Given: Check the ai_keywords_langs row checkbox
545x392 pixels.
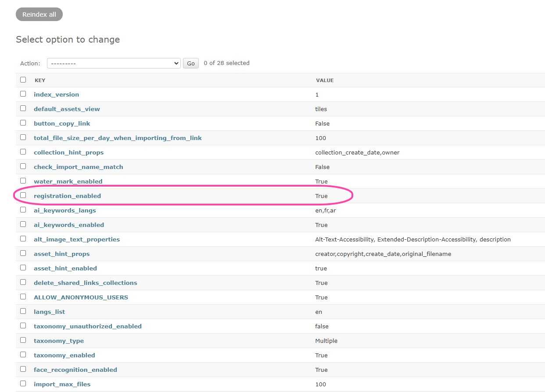Looking at the screenshot, I should coord(23,210).
